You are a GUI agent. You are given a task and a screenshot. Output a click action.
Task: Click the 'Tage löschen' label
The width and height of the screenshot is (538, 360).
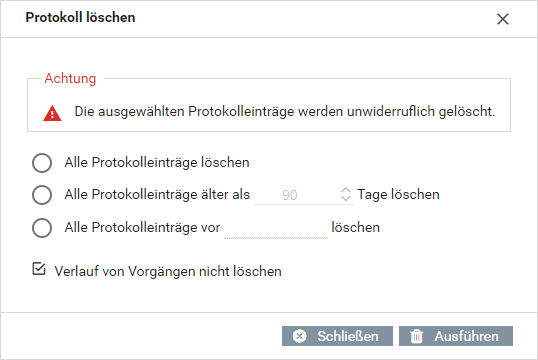click(398, 195)
